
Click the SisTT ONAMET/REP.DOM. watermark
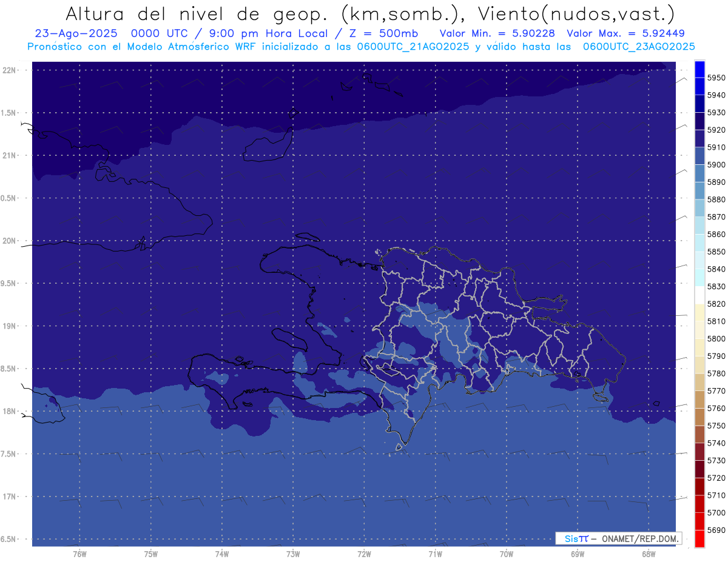[618, 538]
